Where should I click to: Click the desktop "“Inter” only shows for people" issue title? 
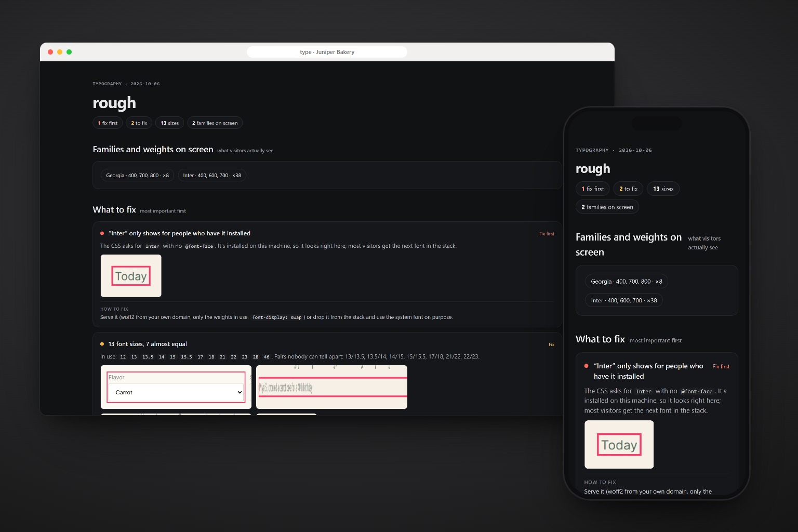pyautogui.click(x=179, y=233)
